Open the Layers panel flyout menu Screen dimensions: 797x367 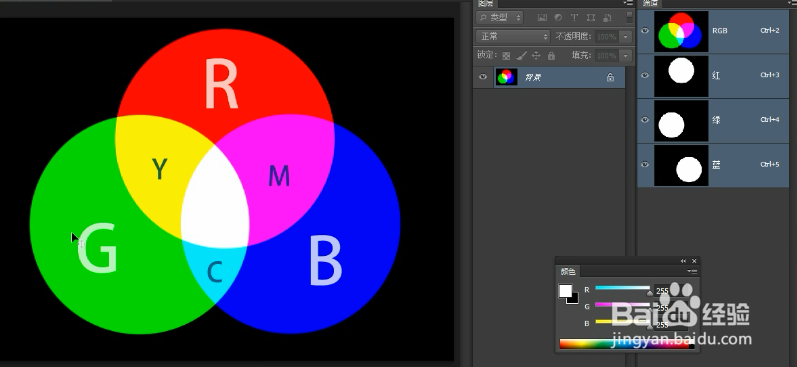(629, 3)
